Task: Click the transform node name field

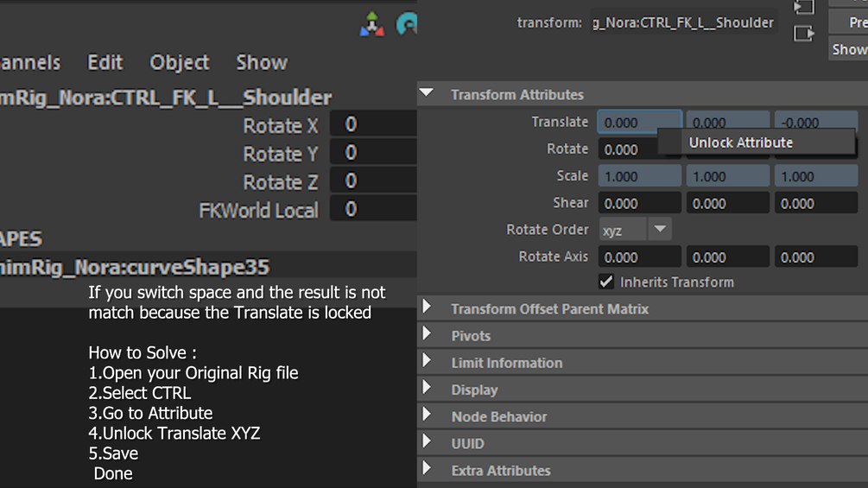Action: coord(682,22)
